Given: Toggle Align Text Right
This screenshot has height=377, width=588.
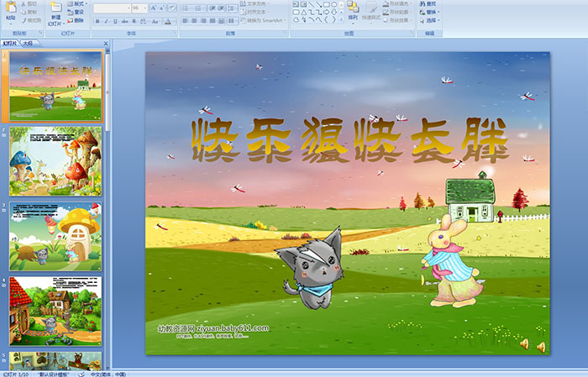Looking at the screenshot, I should (x=203, y=21).
